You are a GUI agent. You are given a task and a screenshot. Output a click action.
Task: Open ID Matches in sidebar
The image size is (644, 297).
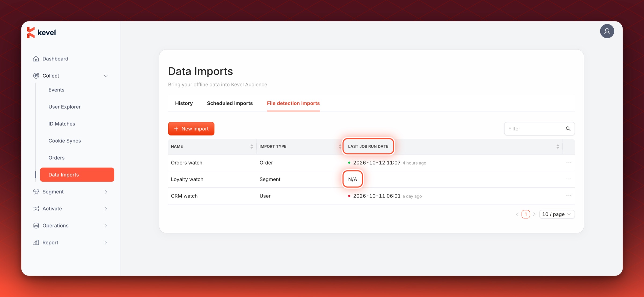tap(62, 124)
